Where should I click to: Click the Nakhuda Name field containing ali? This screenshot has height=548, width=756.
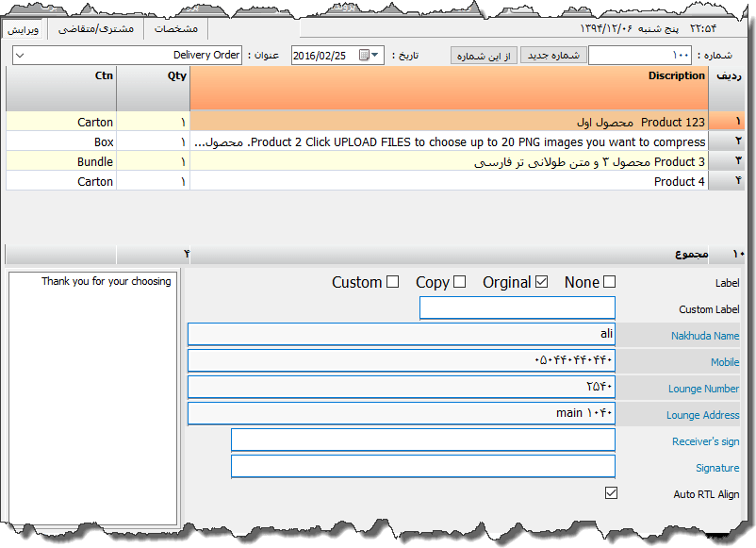point(401,335)
